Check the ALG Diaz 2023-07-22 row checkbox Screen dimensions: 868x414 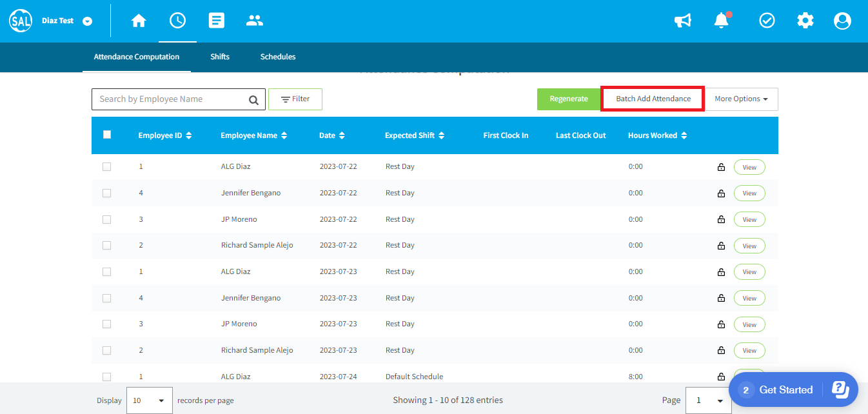pyautogui.click(x=106, y=166)
